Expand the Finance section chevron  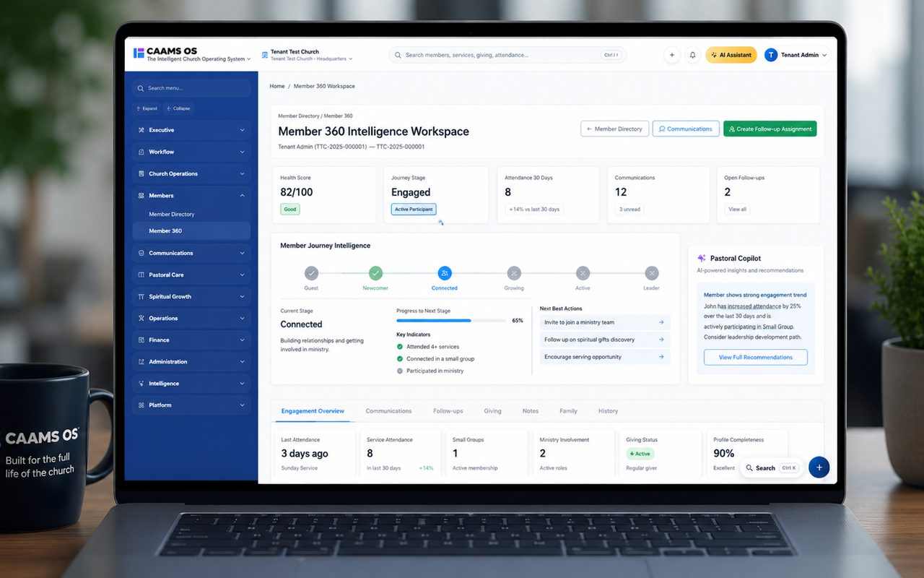242,340
